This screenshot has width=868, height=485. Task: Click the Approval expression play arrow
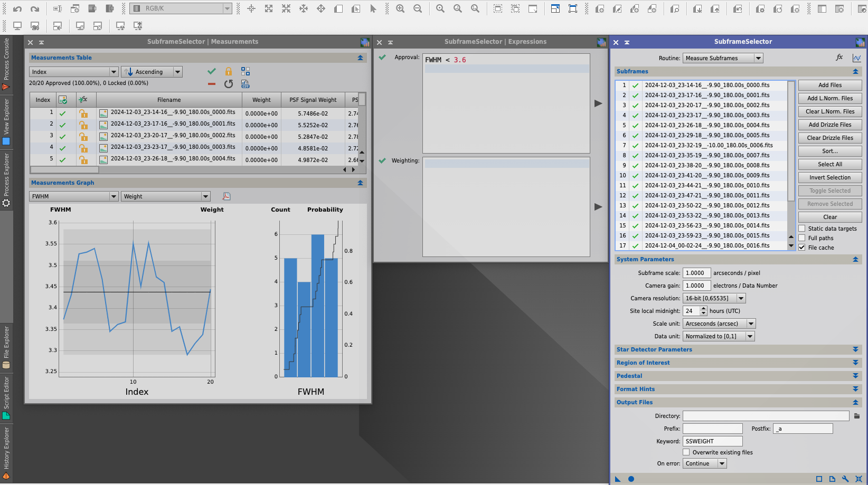tap(598, 103)
